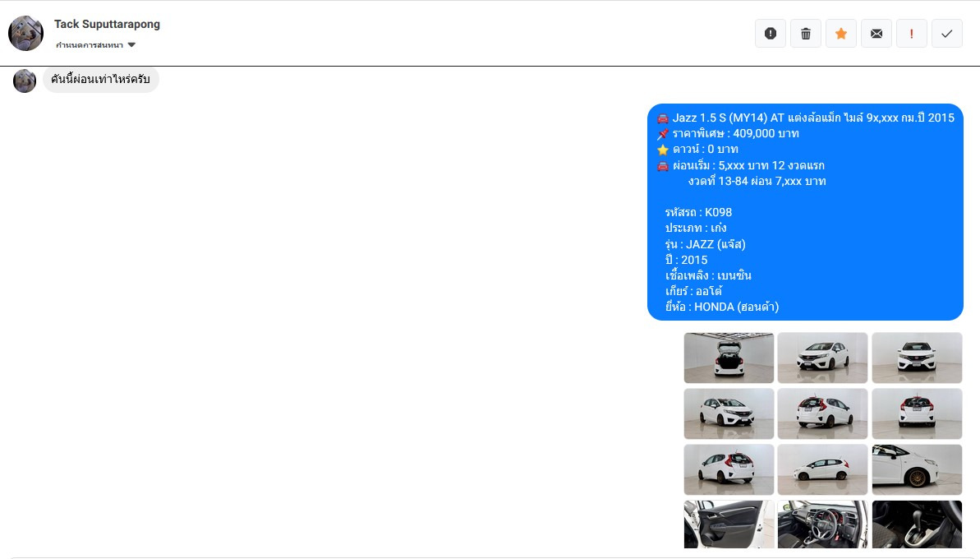Click the 'เชื้อเพลิง : เบนซิน' line
This screenshot has height=559, width=980.
click(x=708, y=275)
